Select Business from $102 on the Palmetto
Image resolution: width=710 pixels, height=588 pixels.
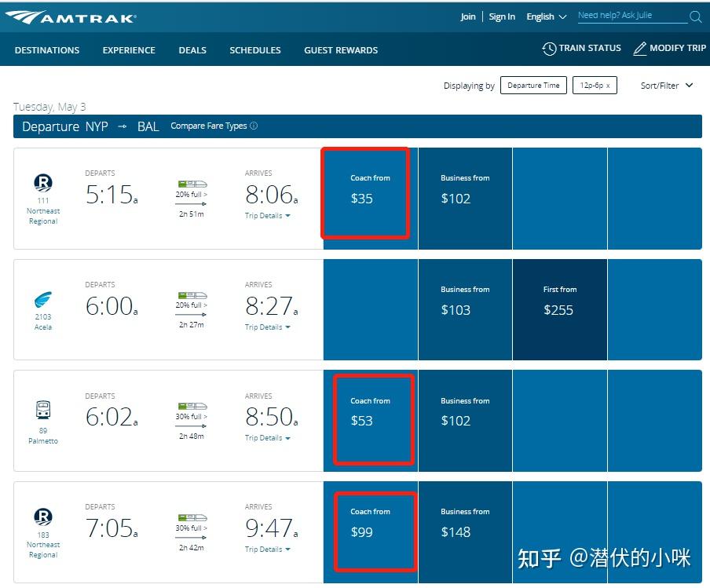tap(465, 421)
